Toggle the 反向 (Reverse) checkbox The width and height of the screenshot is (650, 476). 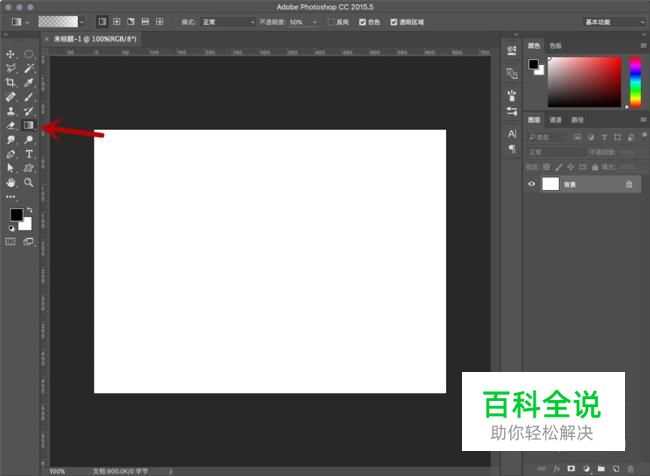[x=332, y=21]
